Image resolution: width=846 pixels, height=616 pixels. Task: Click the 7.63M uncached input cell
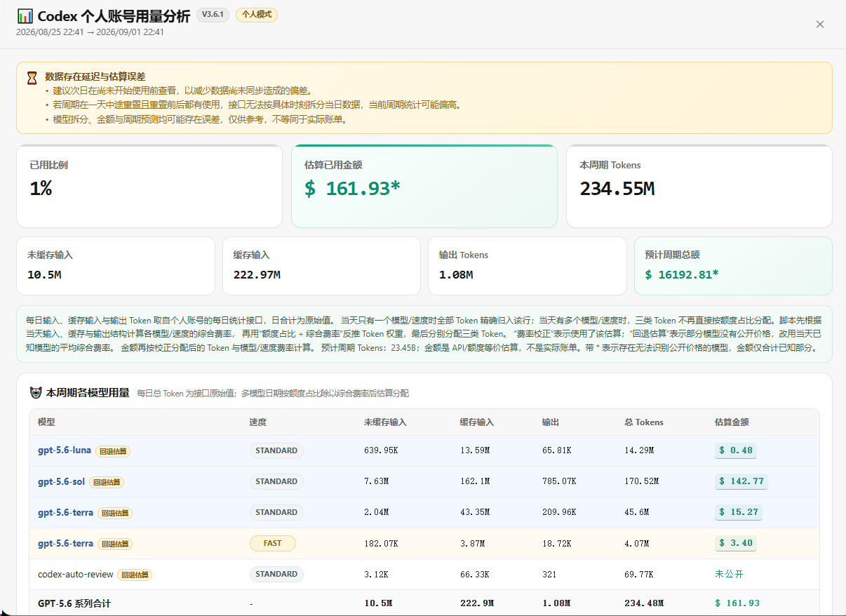[x=376, y=481]
